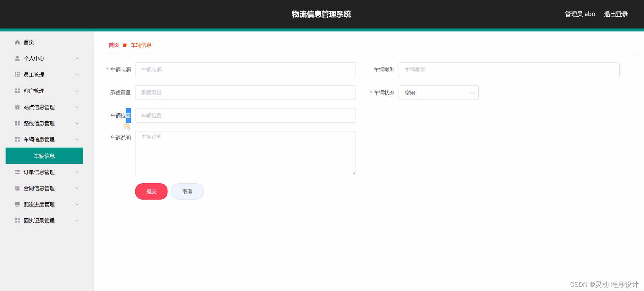The height and width of the screenshot is (291, 644).
Task: Select the highlighted 车辆信息 submenu item
Action: click(44, 156)
